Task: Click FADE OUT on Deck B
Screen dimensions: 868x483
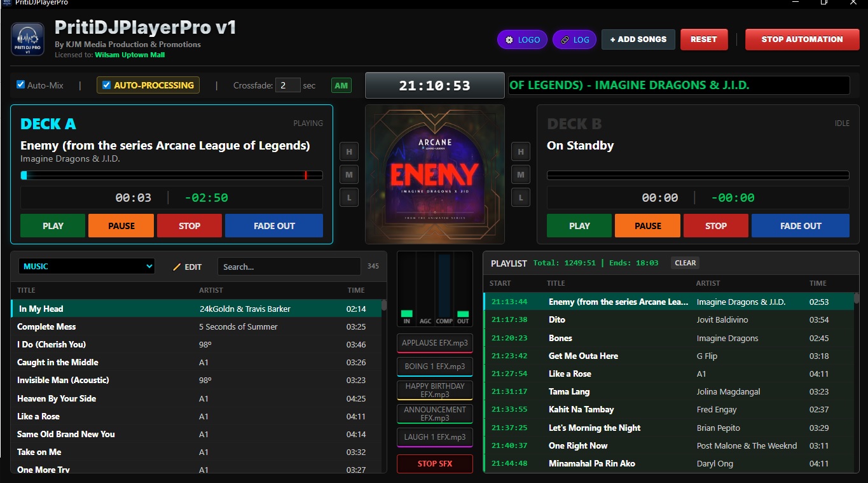Action: pyautogui.click(x=801, y=226)
